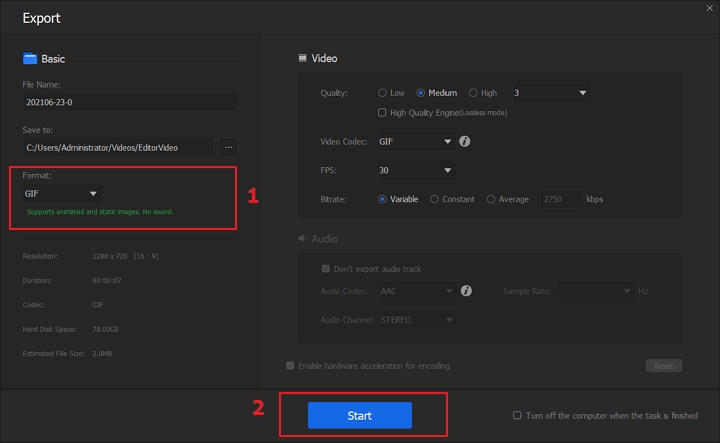The width and height of the screenshot is (720, 443).
Task: Select Medium quality radio button
Action: pos(421,93)
